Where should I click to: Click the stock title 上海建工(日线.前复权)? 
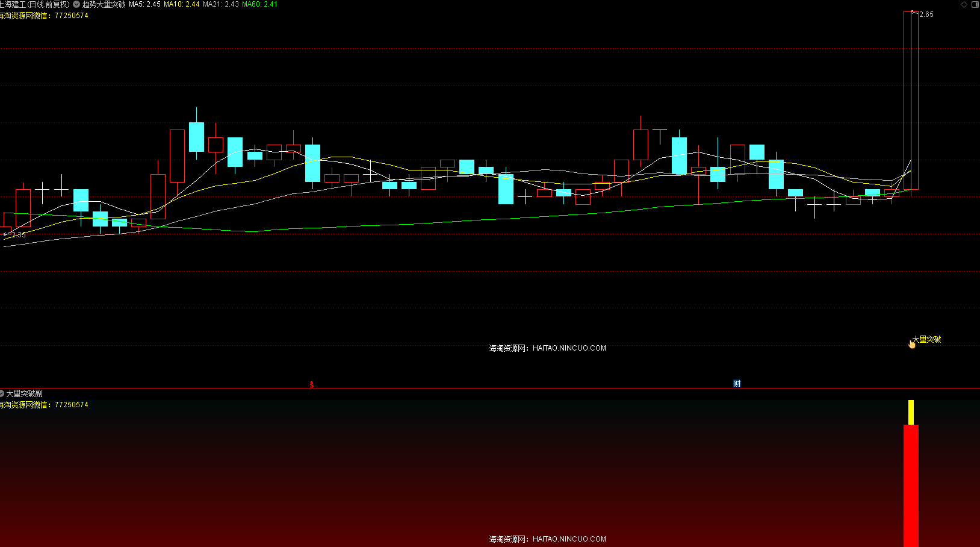[34, 4]
